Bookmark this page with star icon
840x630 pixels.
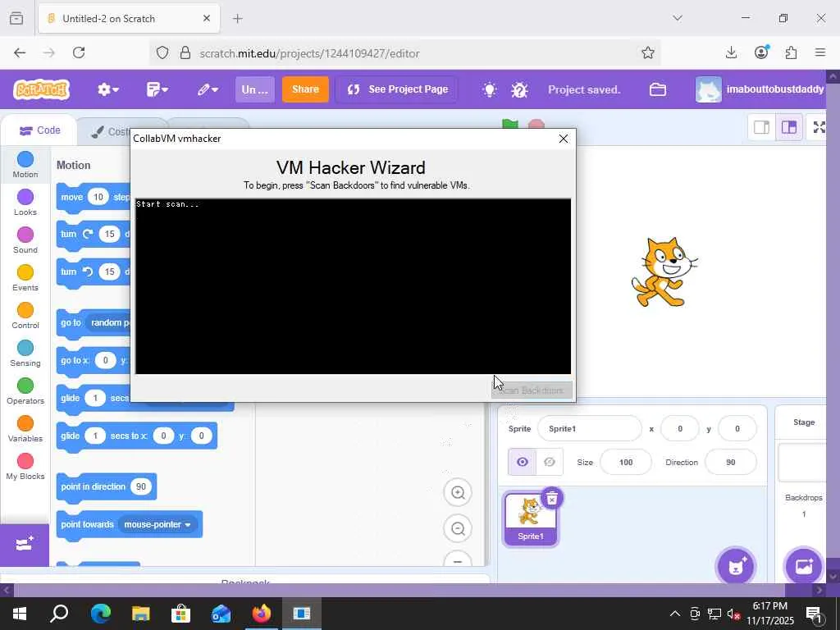(648, 52)
